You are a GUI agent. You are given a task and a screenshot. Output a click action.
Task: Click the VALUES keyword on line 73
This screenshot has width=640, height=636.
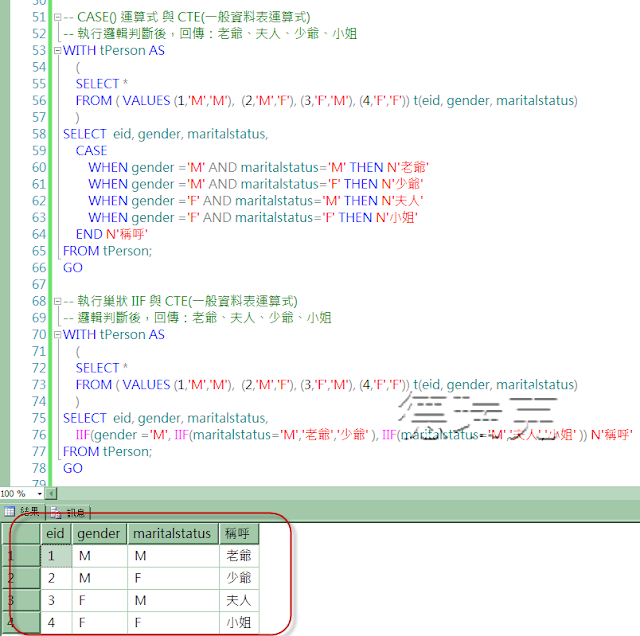tap(146, 385)
